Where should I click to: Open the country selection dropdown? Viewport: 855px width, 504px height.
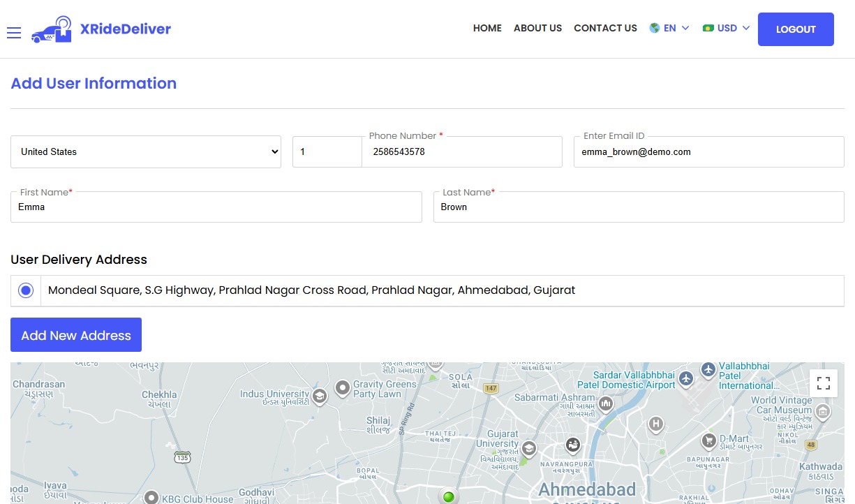[145, 151]
